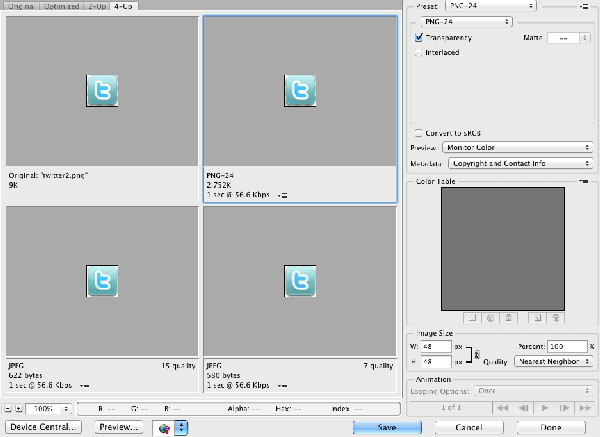
Task: Go to last animation frame
Action: pos(585,408)
